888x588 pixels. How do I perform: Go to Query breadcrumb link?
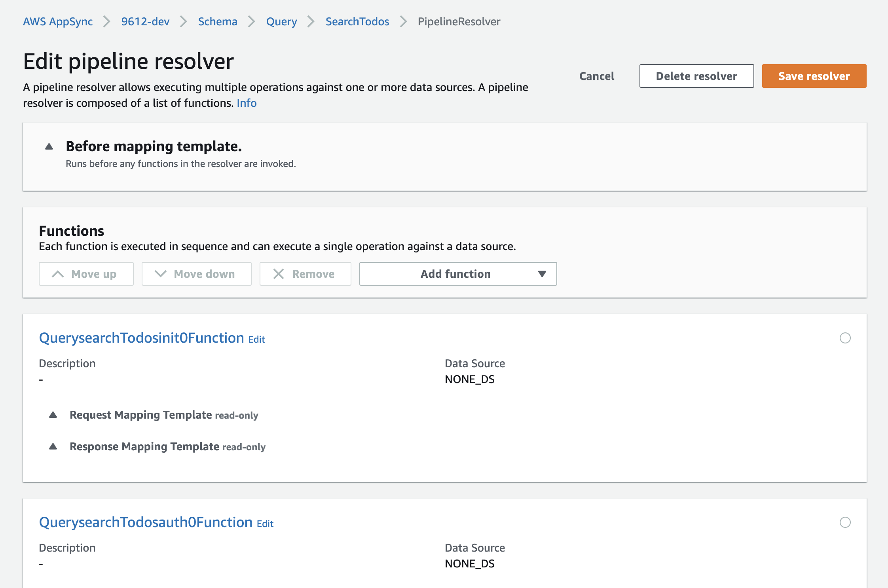[x=281, y=21]
